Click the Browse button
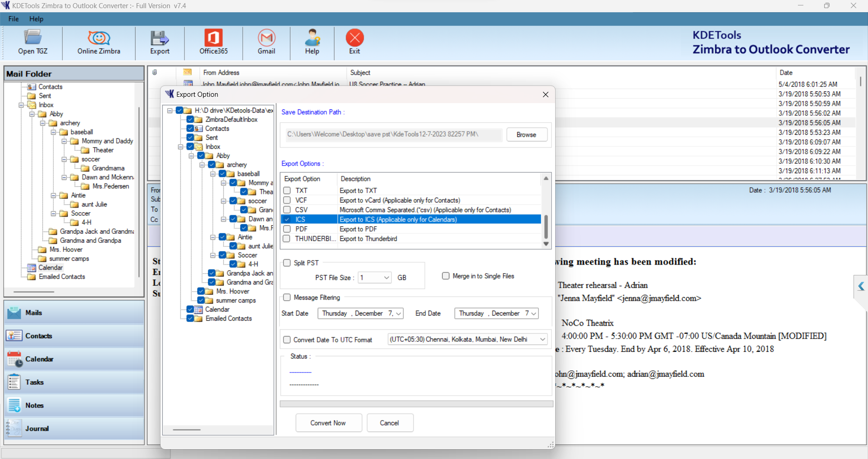This screenshot has width=868, height=459. (527, 135)
